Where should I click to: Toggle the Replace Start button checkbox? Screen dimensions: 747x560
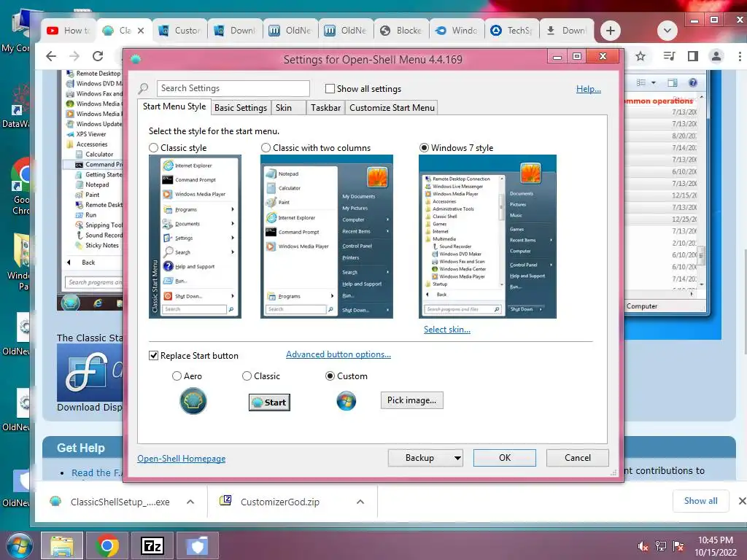tap(153, 356)
